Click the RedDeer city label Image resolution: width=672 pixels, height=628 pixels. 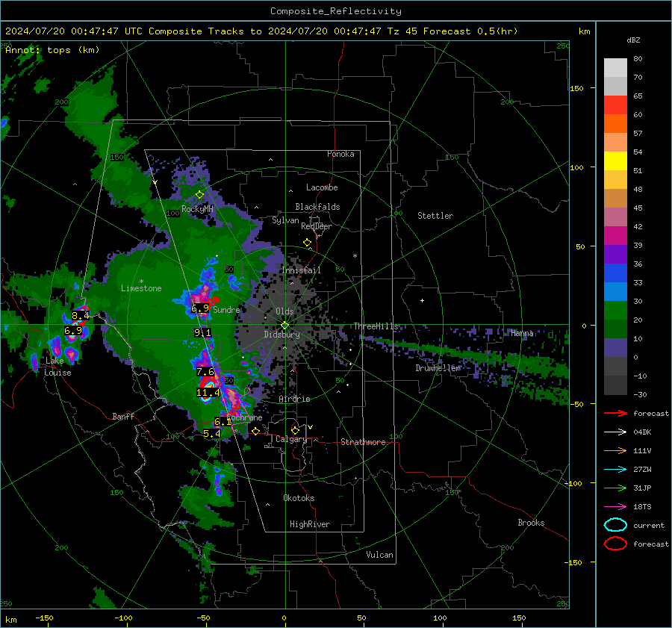(317, 226)
